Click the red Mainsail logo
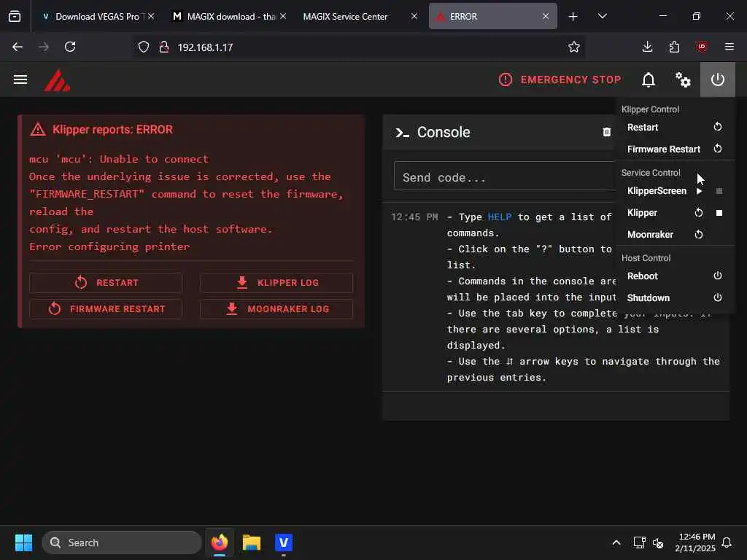The height and width of the screenshot is (560, 747). point(57,80)
